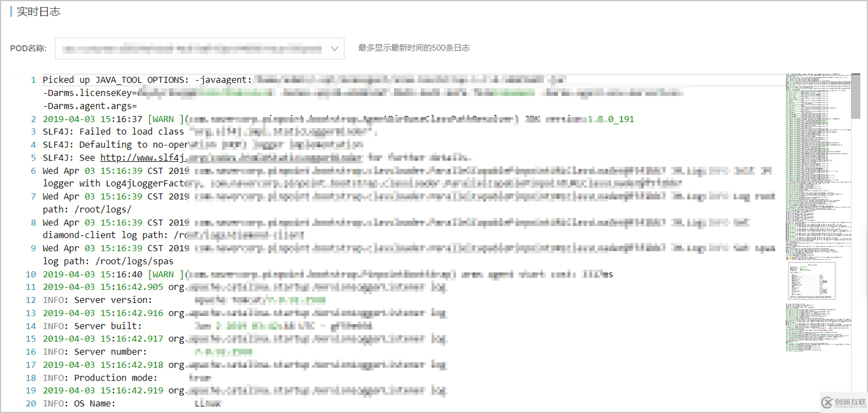Click '2019-04-03 15:16:37 [WARN ]' entry
The width and height of the screenshot is (868, 413).
click(338, 119)
